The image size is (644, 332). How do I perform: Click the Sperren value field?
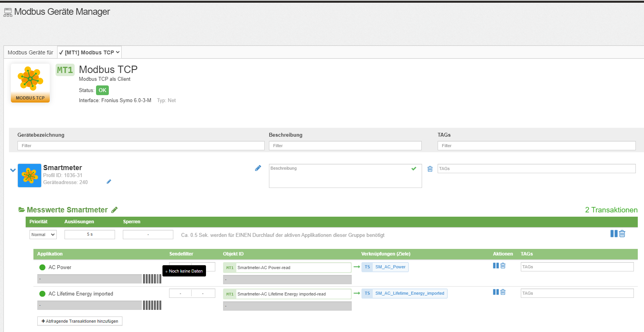pos(148,235)
